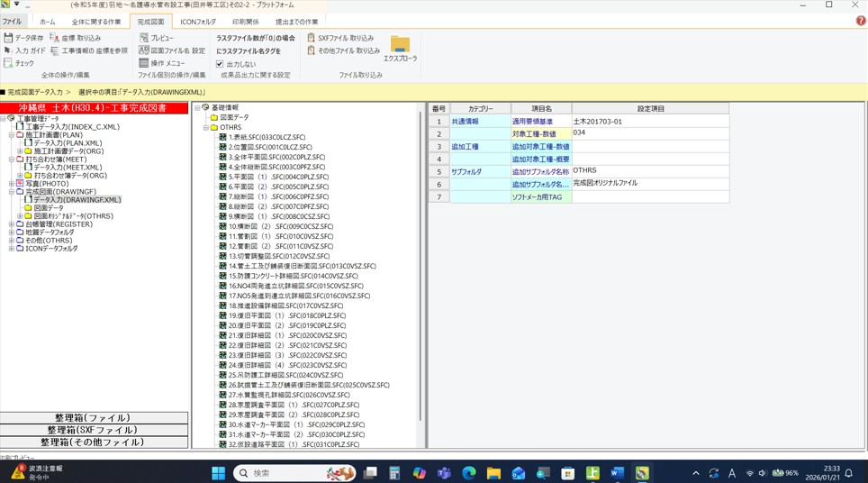Image resolution: width=868 pixels, height=483 pixels.
Task: Switch to the 印刷関係 ribbon tab
Action: click(x=245, y=22)
